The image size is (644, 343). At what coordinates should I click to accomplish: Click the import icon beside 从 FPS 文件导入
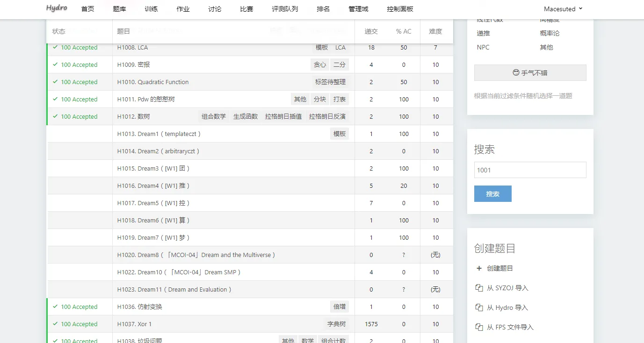[x=479, y=327]
